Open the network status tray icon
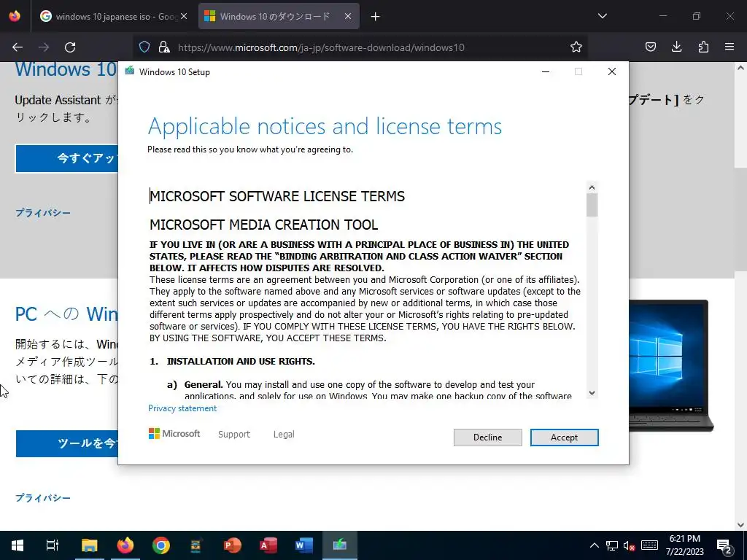The width and height of the screenshot is (747, 560). click(x=612, y=545)
